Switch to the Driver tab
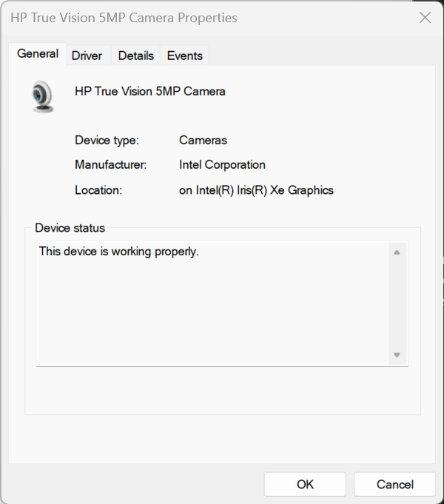 click(x=87, y=56)
